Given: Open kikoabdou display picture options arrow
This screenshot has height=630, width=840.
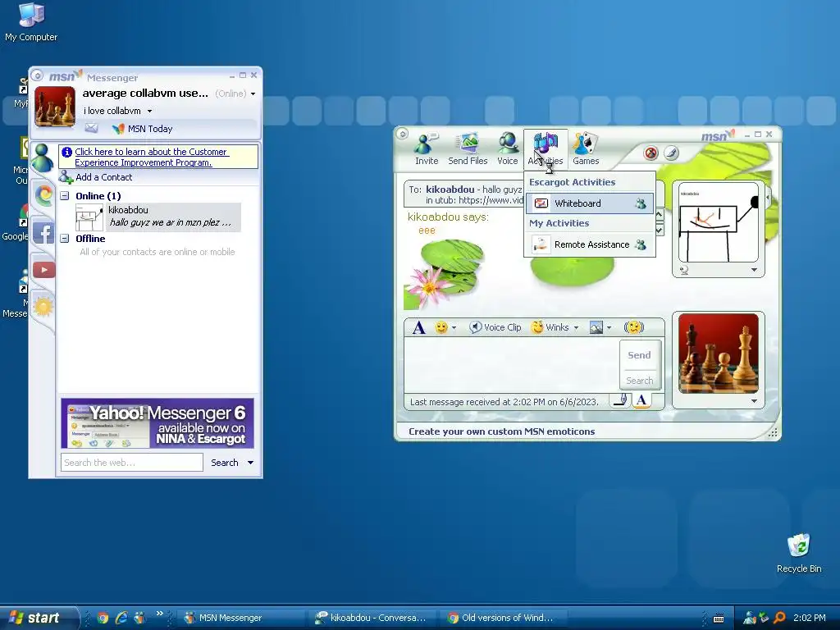Looking at the screenshot, I should [x=755, y=270].
